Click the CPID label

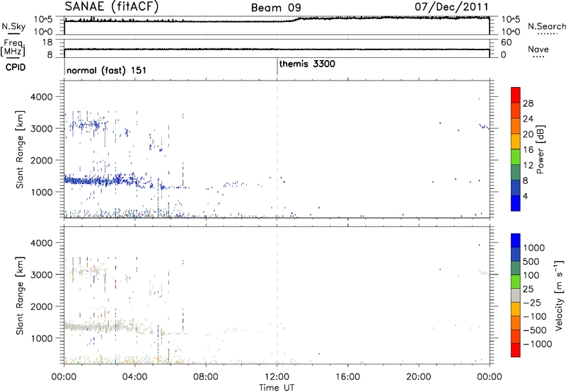pyautogui.click(x=16, y=67)
